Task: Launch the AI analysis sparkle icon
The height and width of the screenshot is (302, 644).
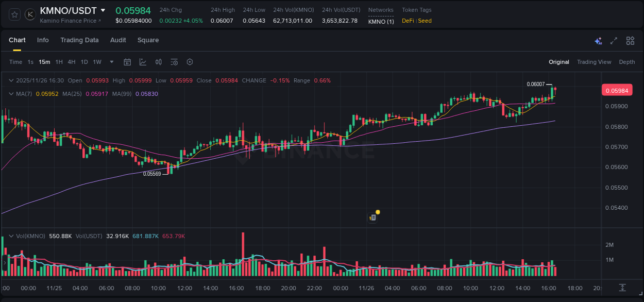Action: coord(598,40)
